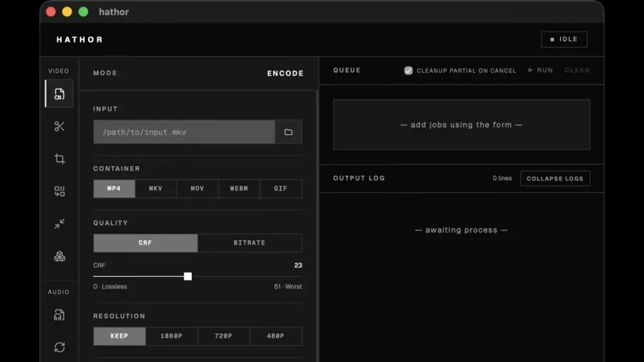Browse for input file with folder icon

click(x=288, y=132)
